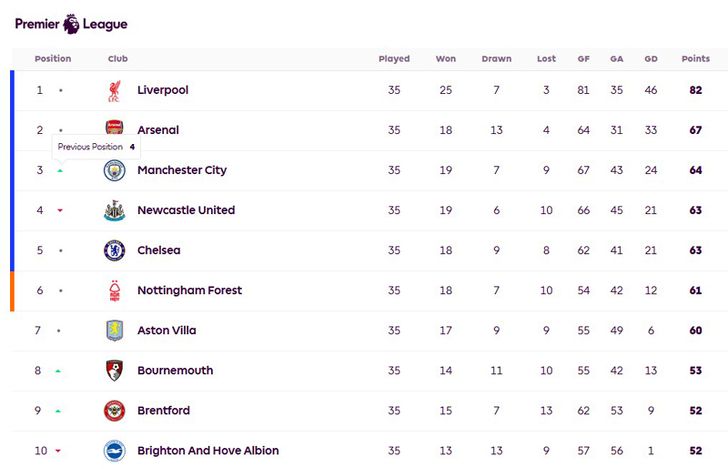
Task: Open the Arsenal club name link
Action: tap(158, 130)
